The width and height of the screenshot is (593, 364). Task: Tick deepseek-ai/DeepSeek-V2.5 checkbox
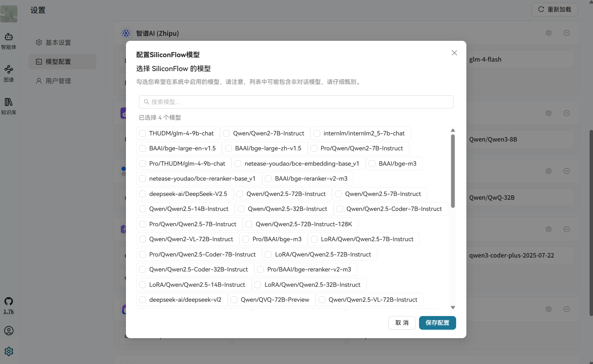[x=143, y=194]
